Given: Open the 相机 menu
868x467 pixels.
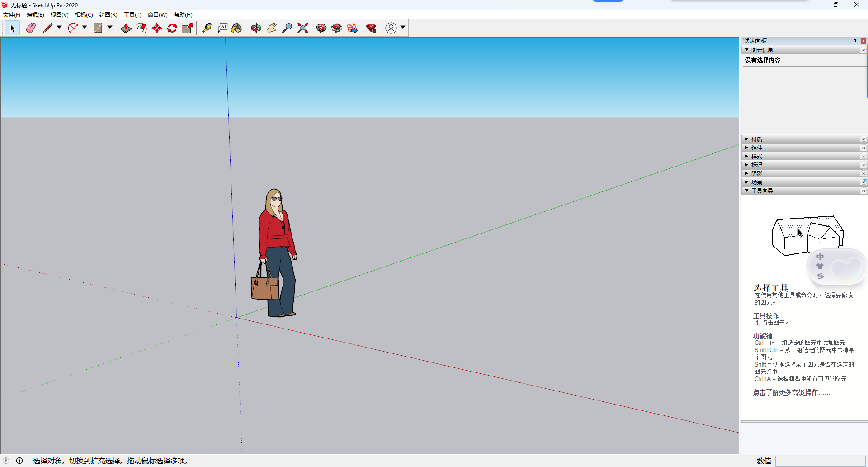Looking at the screenshot, I should click(x=84, y=14).
